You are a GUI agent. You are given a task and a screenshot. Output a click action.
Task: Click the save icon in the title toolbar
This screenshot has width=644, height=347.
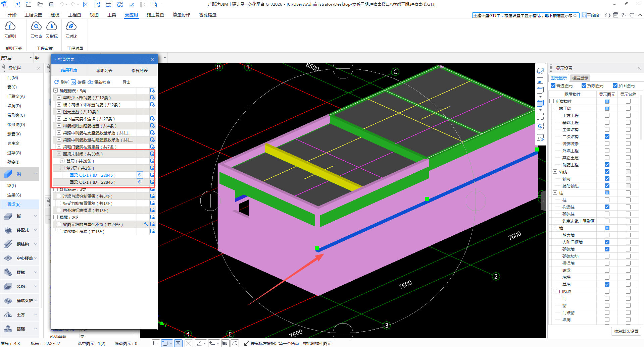52,4
